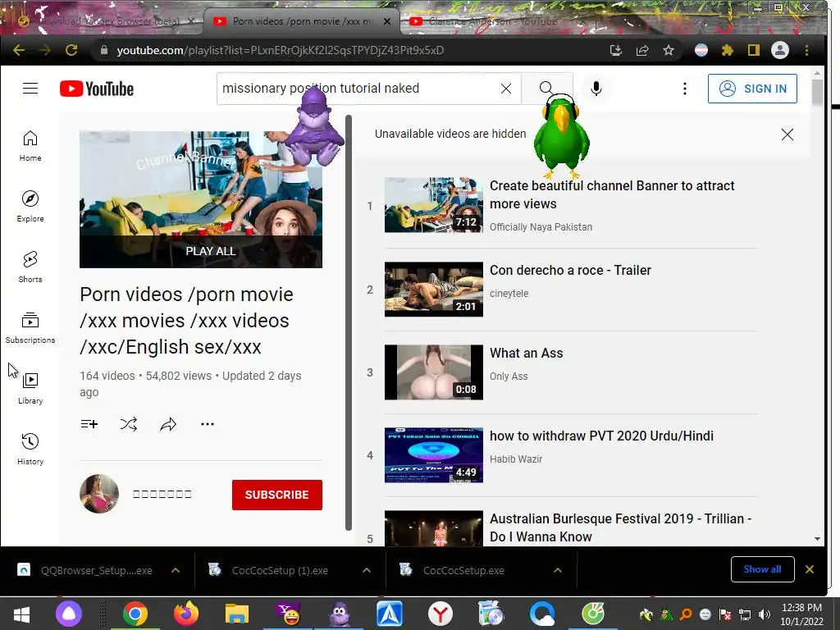This screenshot has height=630, width=840.
Task: Open Yandex Browser from taskbar
Action: pyautogui.click(x=441, y=614)
